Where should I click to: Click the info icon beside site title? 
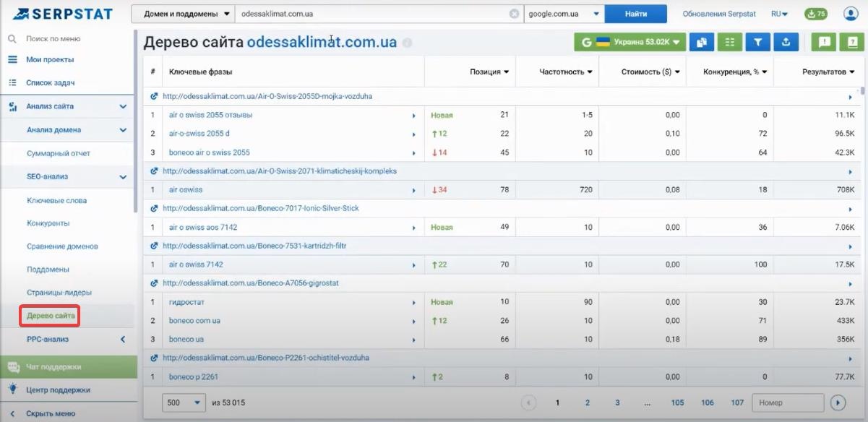408,43
